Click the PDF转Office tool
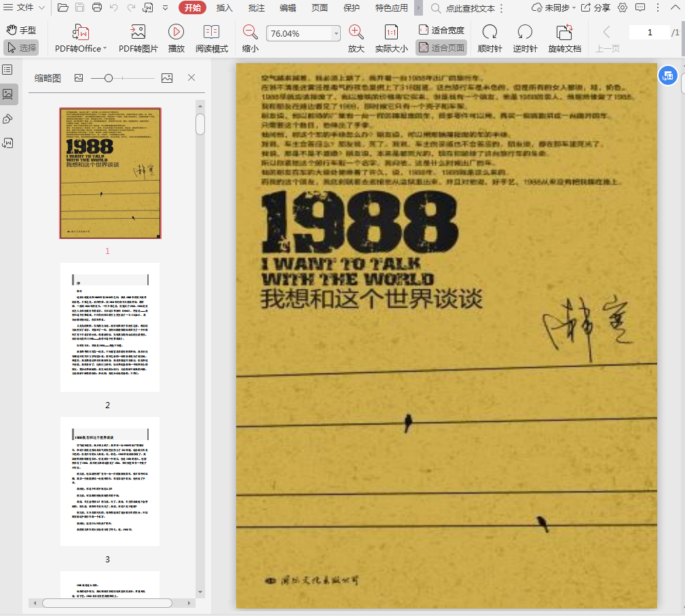The width and height of the screenshot is (685, 616). (x=80, y=39)
